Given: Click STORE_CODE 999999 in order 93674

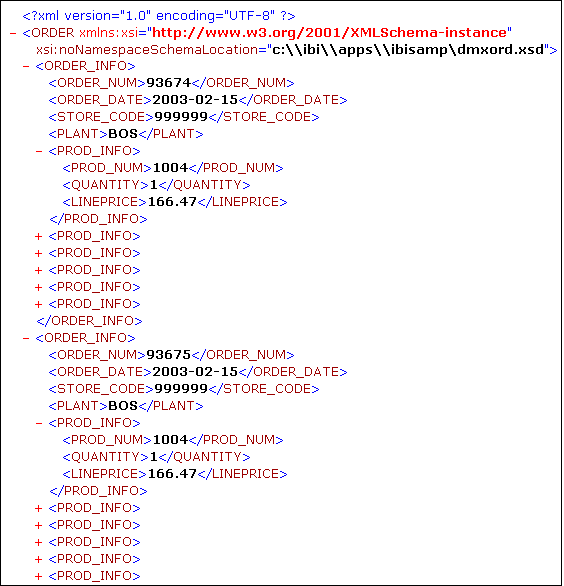Looking at the screenshot, I should [x=181, y=117].
